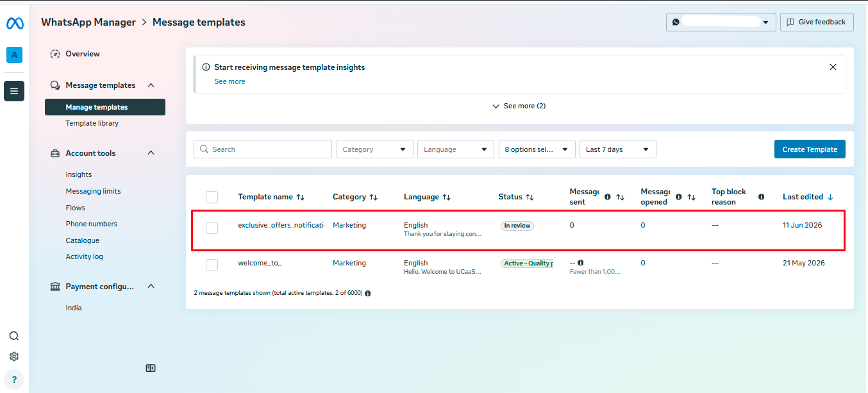This screenshot has height=393, width=868.
Task: Expand See more (2) notifications
Action: (x=519, y=106)
